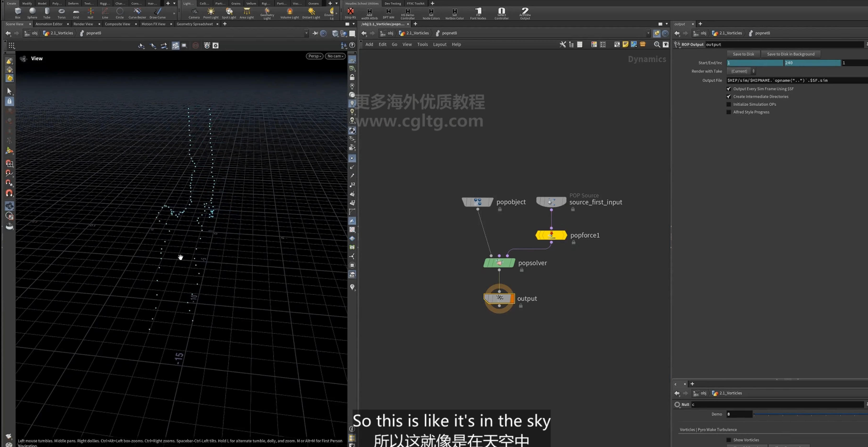Click the Output File path field
This screenshot has height=447, width=868.
tap(797, 81)
